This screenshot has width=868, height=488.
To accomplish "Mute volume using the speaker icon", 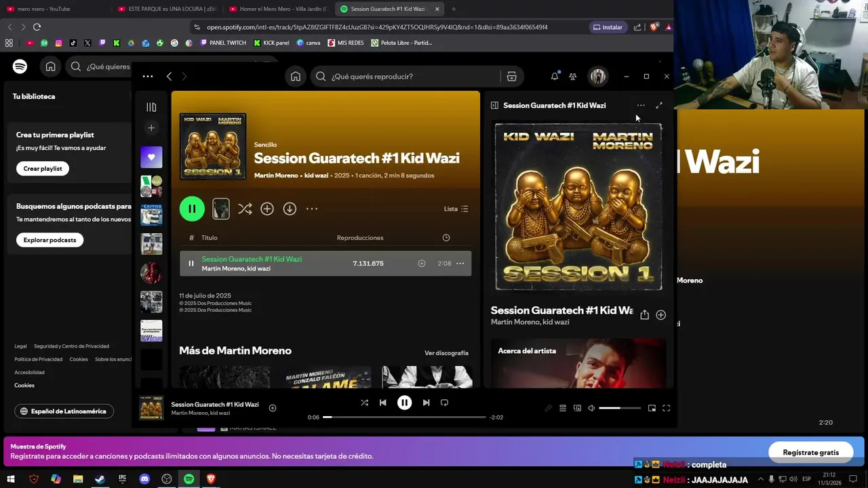I will coord(591,408).
